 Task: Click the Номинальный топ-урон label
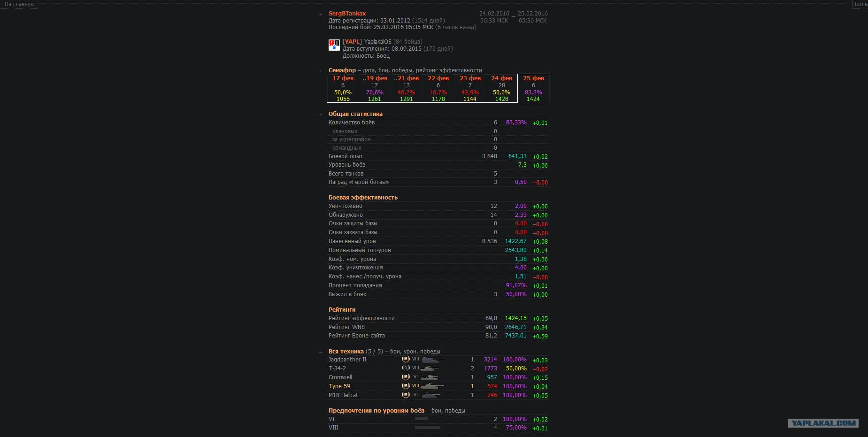tap(360, 250)
